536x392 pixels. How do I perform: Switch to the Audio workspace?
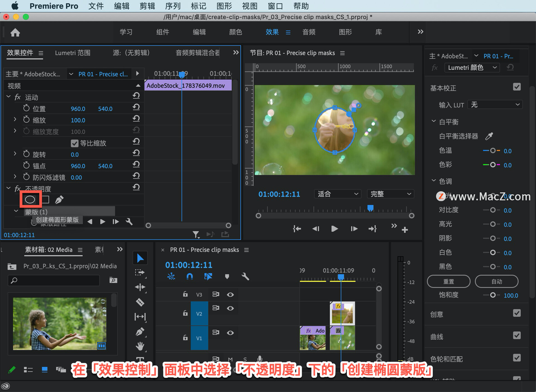click(309, 32)
